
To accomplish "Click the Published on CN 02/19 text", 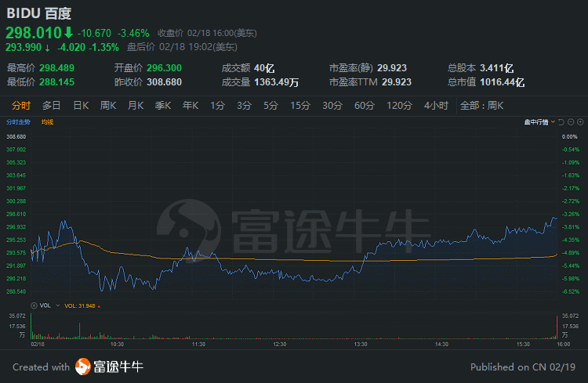I will point(522,367).
